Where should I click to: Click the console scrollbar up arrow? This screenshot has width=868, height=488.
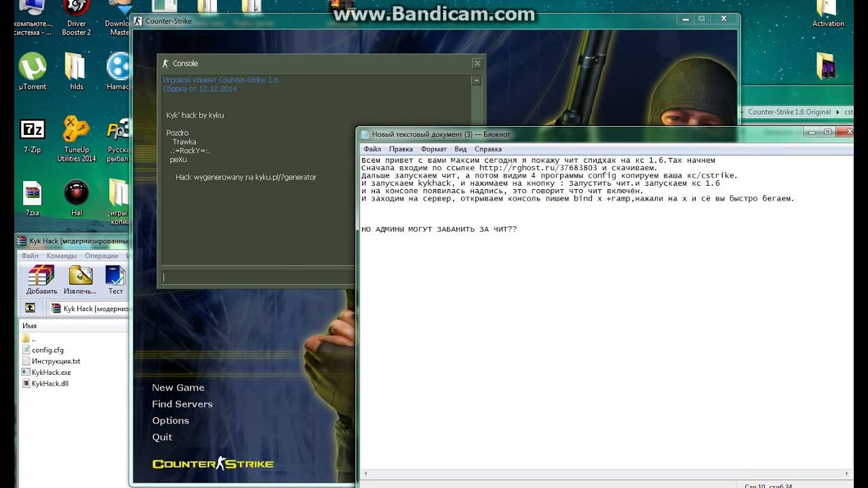[x=477, y=81]
